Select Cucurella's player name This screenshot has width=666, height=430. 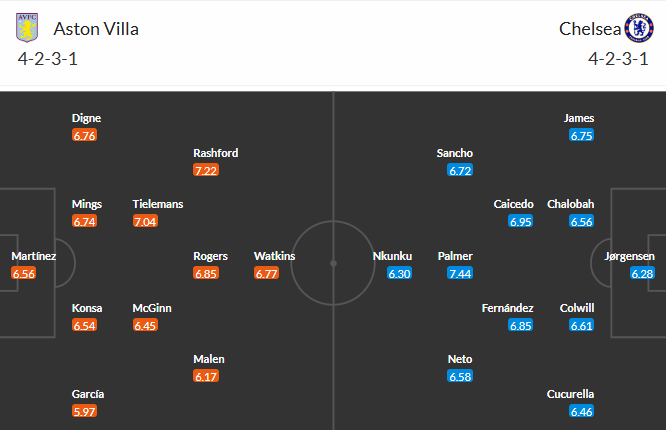570,394
